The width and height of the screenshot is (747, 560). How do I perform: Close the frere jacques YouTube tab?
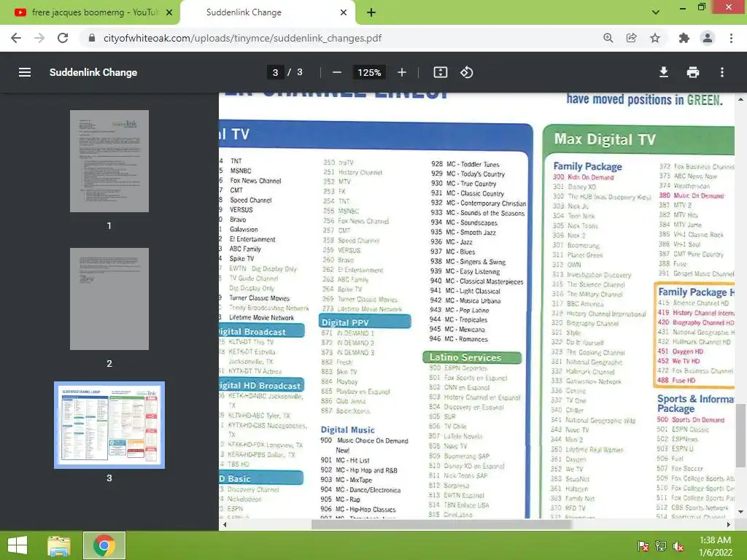pyautogui.click(x=169, y=12)
